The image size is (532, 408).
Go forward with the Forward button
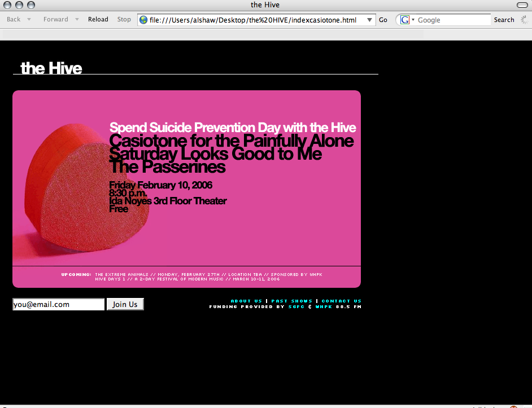(x=56, y=19)
